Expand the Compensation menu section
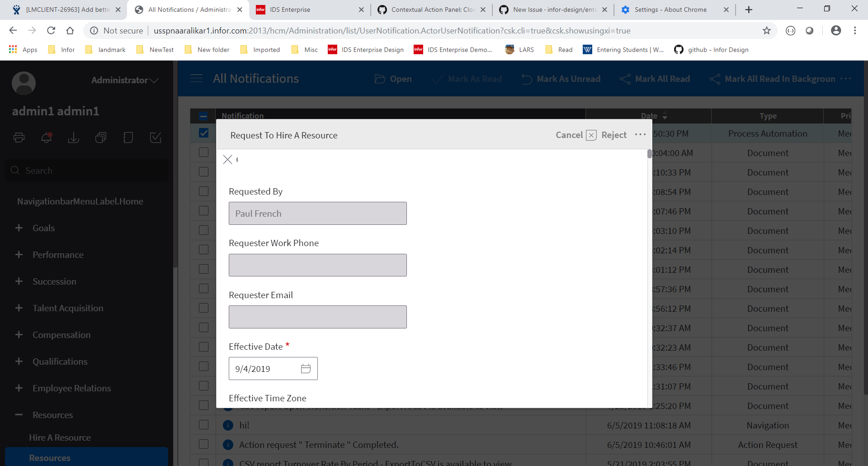Viewport: 868px width, 466px height. pyautogui.click(x=19, y=334)
